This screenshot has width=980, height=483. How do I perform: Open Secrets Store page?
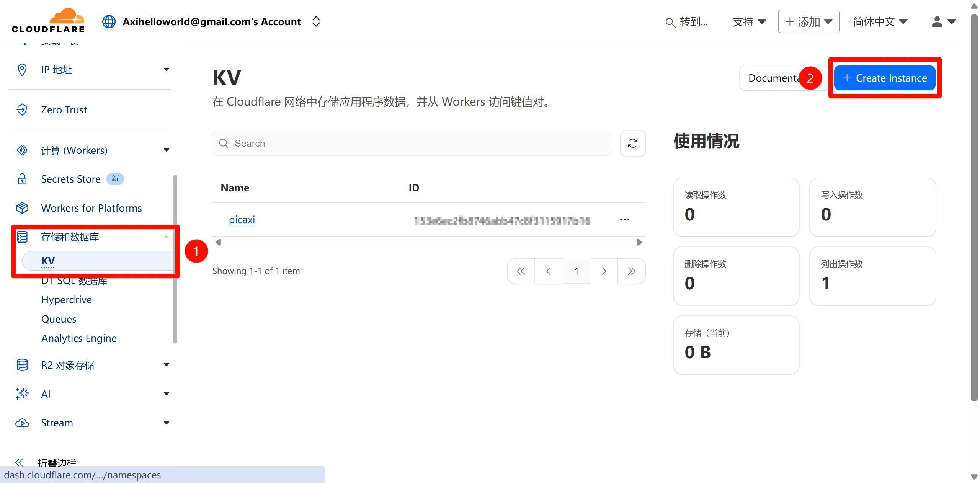point(71,179)
